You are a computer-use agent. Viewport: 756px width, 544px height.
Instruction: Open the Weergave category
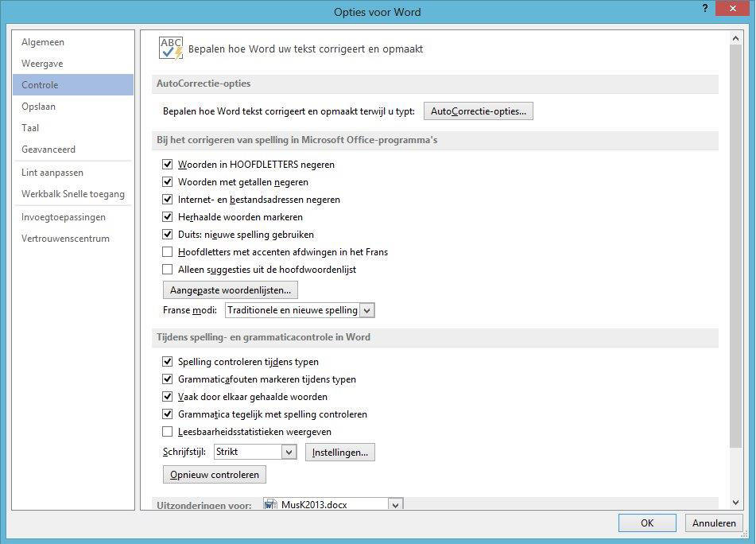73,63
